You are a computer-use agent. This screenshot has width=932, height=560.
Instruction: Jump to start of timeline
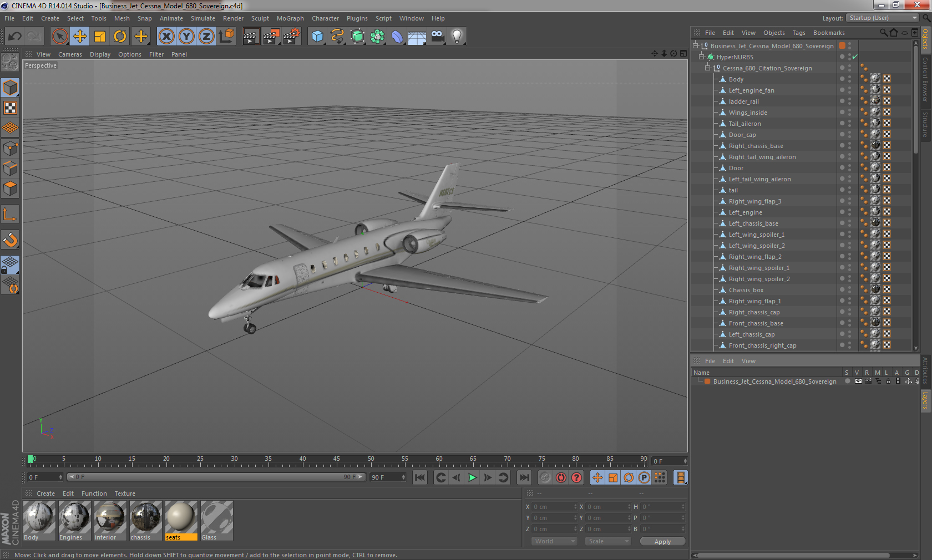420,477
